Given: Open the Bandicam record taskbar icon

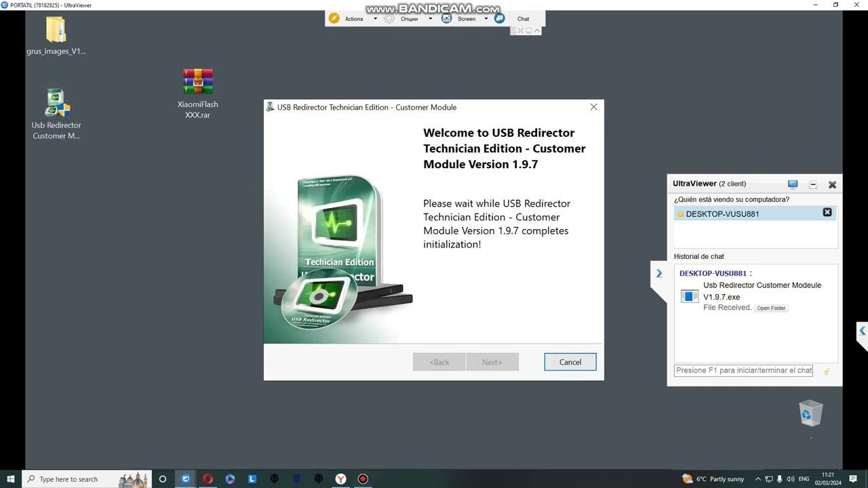Looking at the screenshot, I should point(363,479).
